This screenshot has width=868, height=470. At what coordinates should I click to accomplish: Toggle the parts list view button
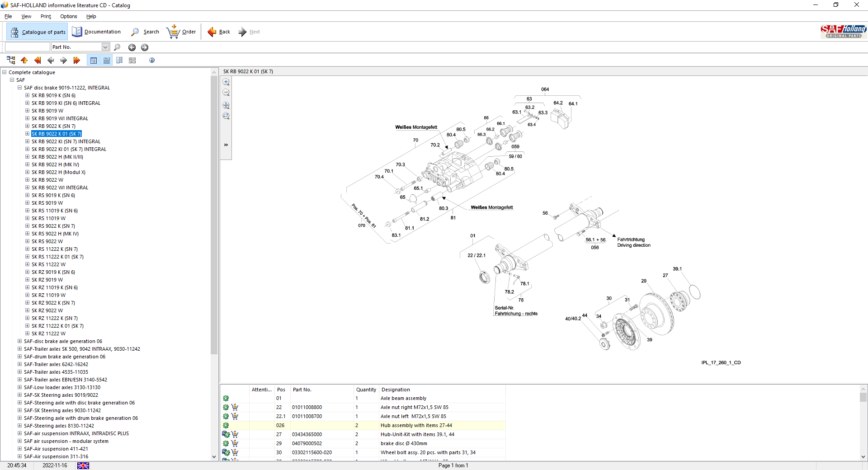click(94, 60)
